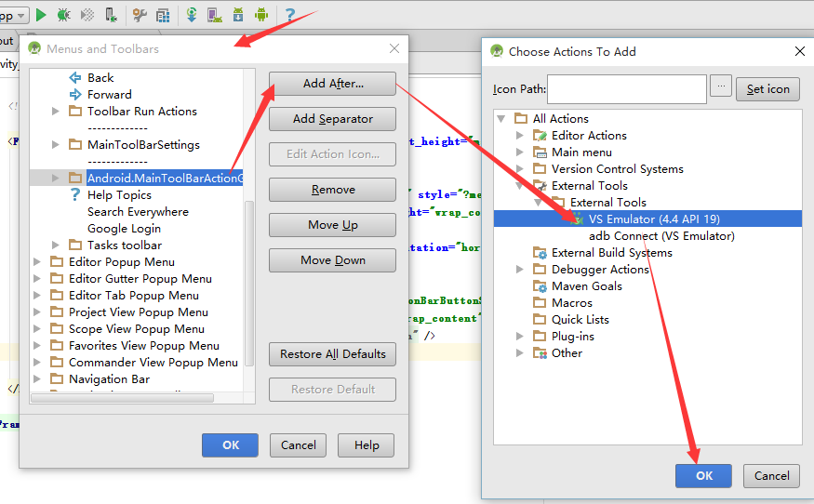This screenshot has height=504, width=814.
Task: Click the Add After... button
Action: 332,84
